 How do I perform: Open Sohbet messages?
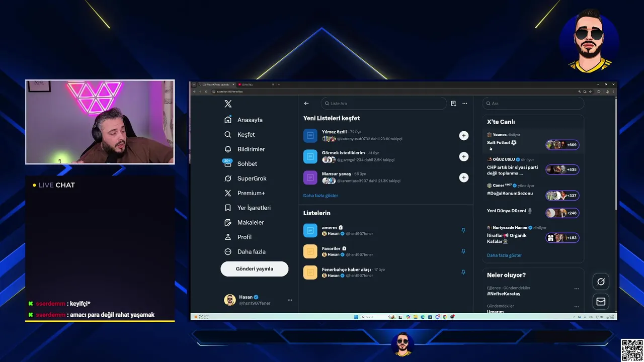tap(240, 164)
